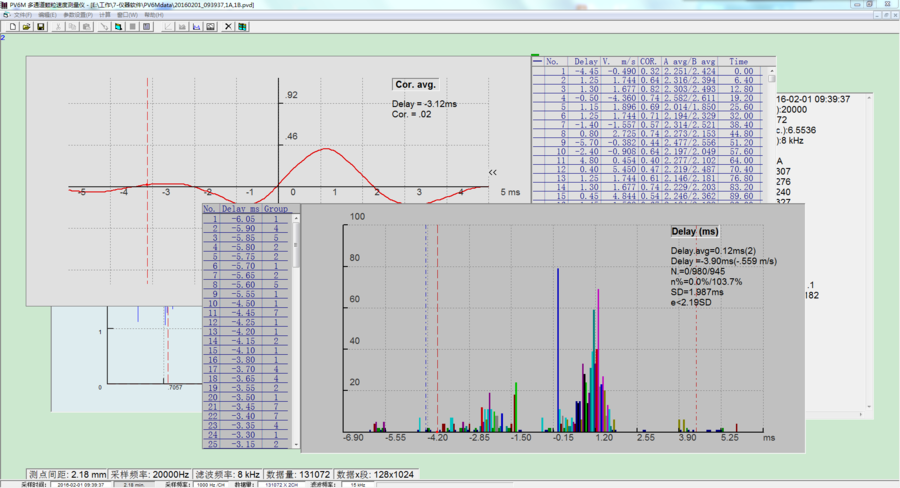This screenshot has height=488, width=900.
Task: Click the Time column header
Action: coord(739,61)
